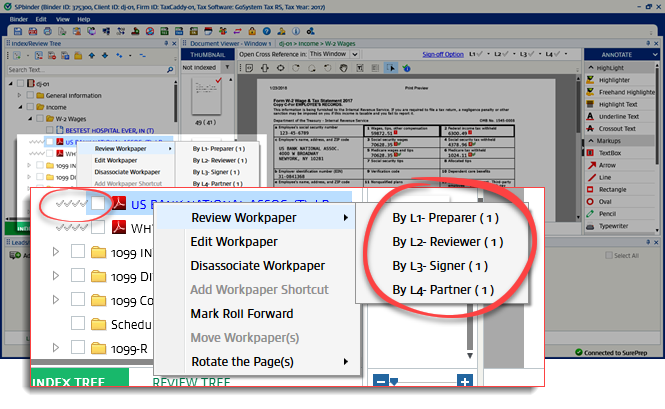
Task: Open the View menu
Action: tap(62, 19)
